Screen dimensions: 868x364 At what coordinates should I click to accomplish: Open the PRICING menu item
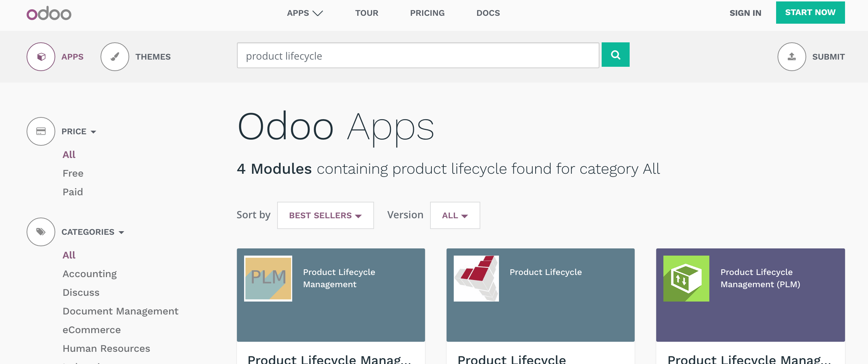click(x=427, y=13)
